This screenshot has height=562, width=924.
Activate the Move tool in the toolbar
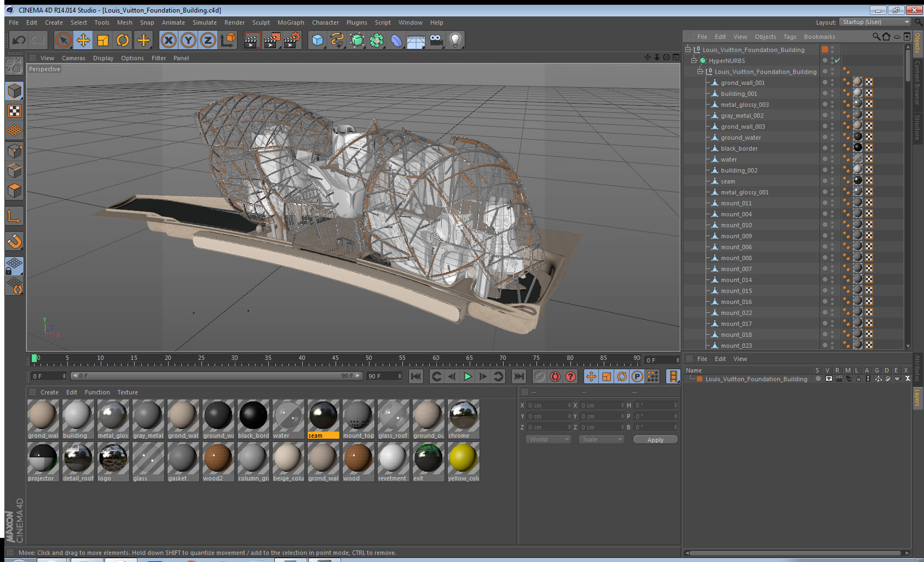[83, 40]
